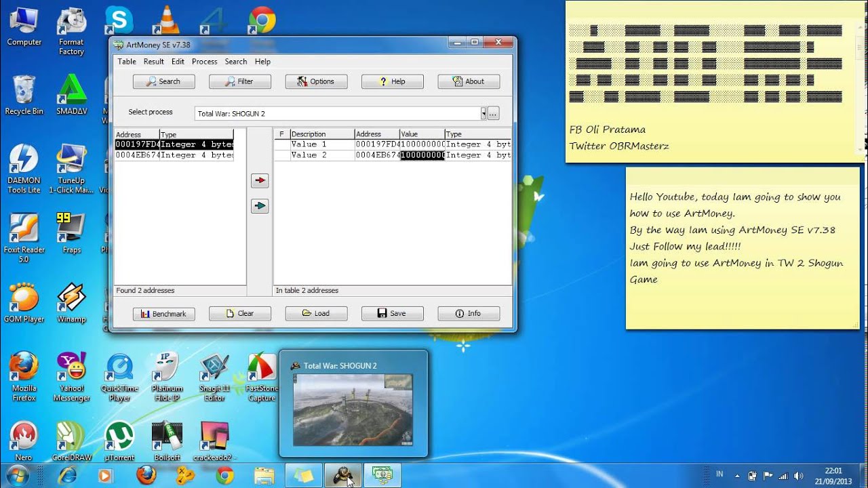Open CorelDRAW desktop icon

71,441
